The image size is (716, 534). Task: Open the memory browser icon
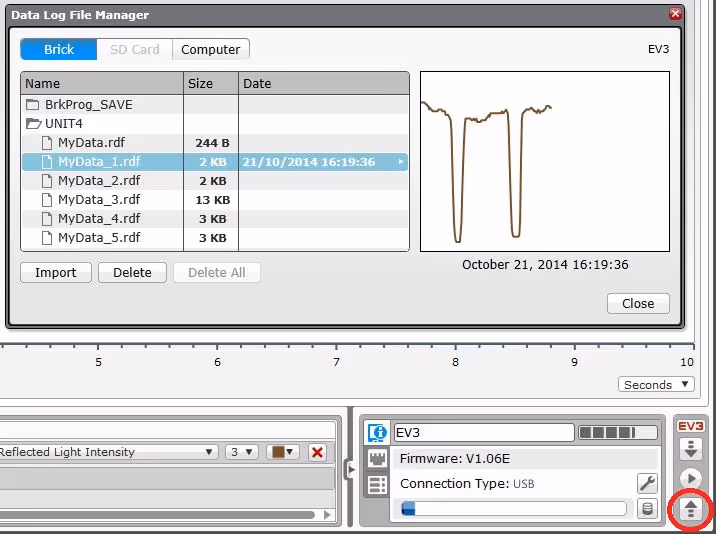[648, 508]
